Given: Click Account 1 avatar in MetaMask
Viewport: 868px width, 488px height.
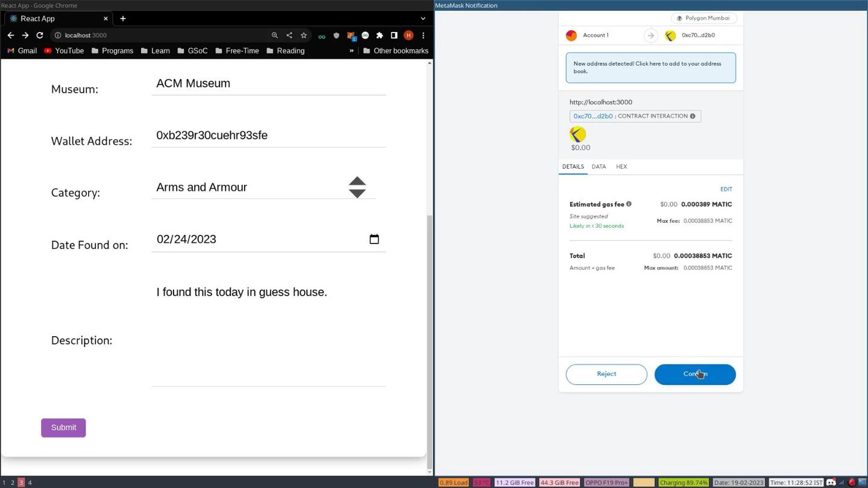Looking at the screenshot, I should pyautogui.click(x=571, y=36).
